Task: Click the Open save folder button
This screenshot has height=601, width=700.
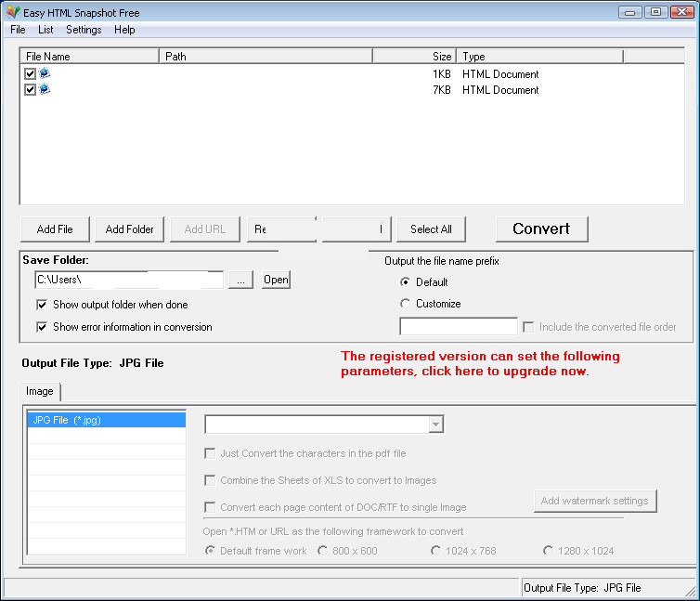Action: pyautogui.click(x=276, y=280)
